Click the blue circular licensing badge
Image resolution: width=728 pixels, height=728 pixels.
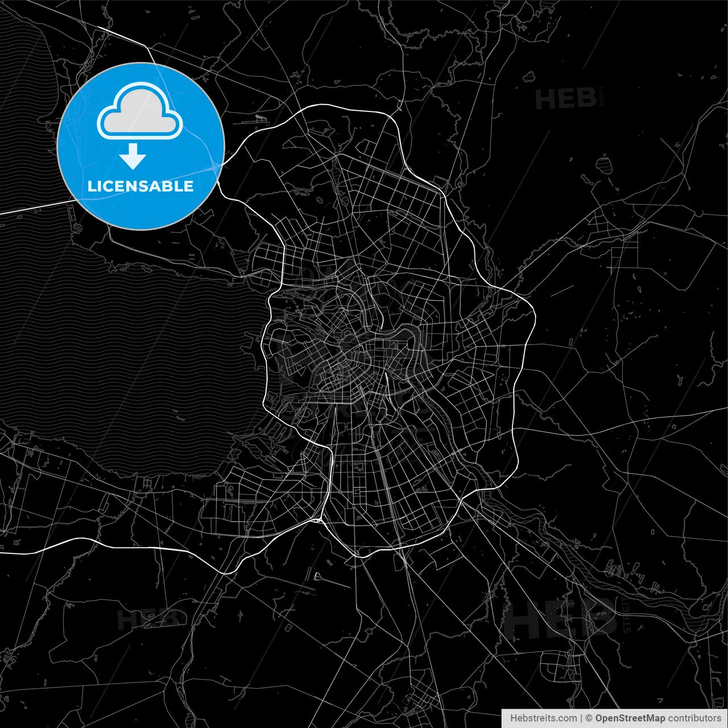click(140, 145)
